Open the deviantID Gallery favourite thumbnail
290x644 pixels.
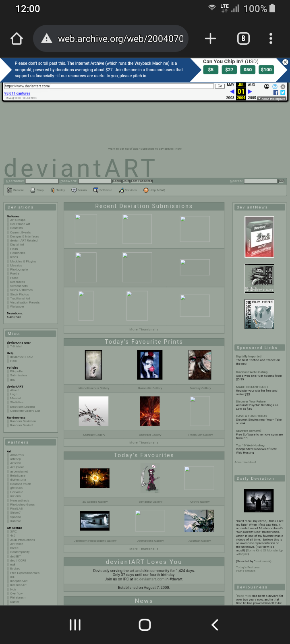click(150, 478)
